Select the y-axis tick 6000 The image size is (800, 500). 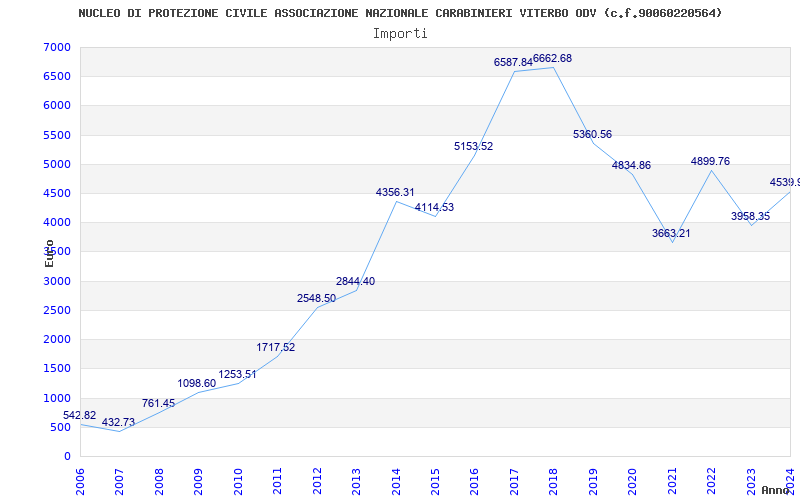(57, 106)
